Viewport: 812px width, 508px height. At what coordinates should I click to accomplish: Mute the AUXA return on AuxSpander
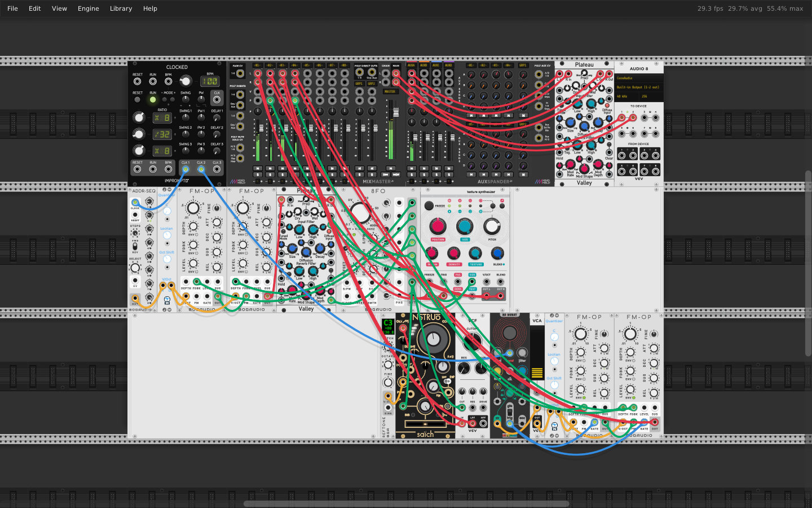(x=412, y=168)
